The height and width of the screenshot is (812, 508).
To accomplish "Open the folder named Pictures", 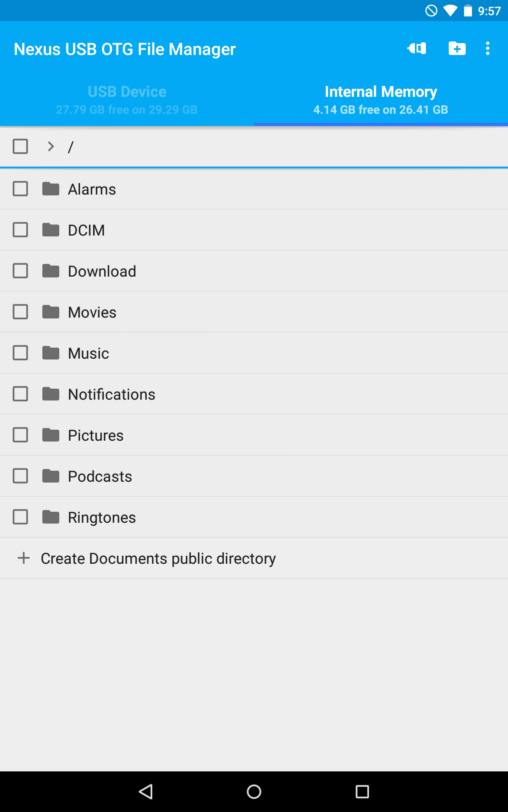I will [x=96, y=435].
